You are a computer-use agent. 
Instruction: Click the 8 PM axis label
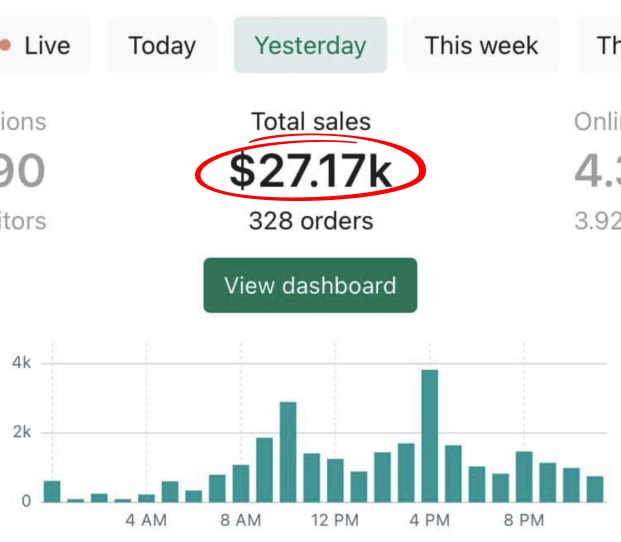coord(523,521)
